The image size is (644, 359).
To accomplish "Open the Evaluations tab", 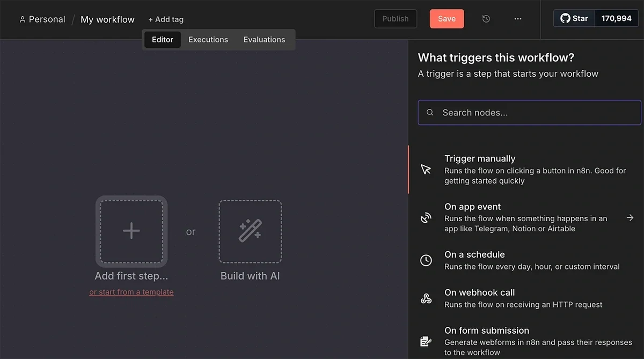I will [x=264, y=39].
